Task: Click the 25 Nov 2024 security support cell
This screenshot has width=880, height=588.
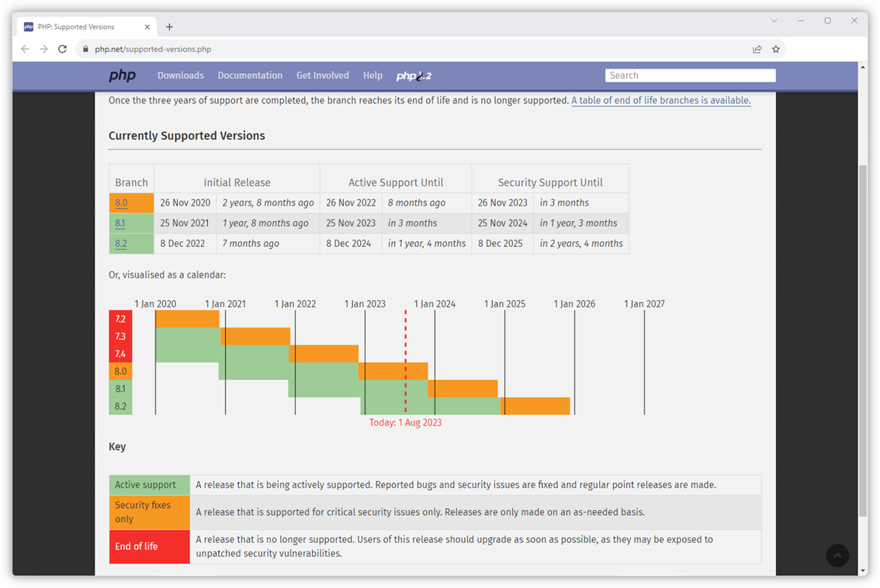Action: [503, 223]
